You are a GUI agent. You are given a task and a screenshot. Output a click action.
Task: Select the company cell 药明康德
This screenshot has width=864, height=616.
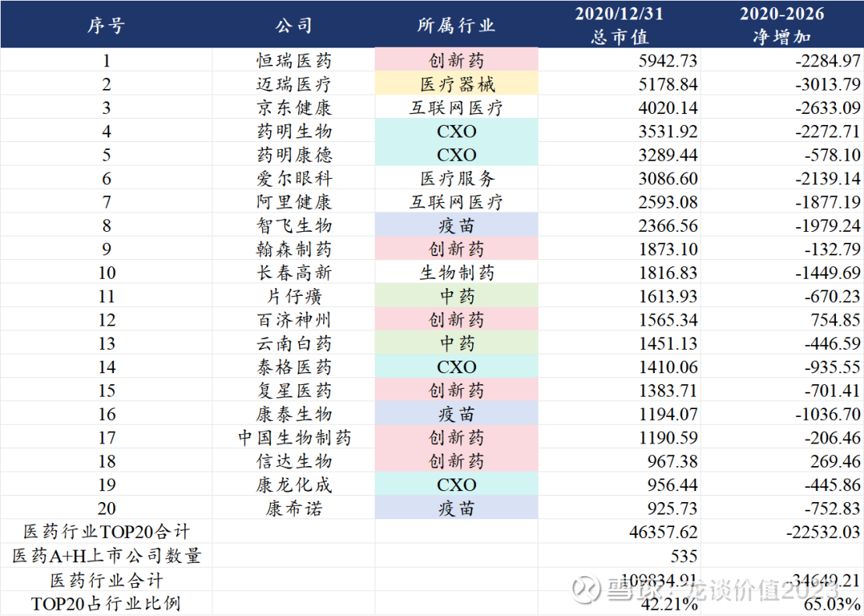[x=293, y=155]
